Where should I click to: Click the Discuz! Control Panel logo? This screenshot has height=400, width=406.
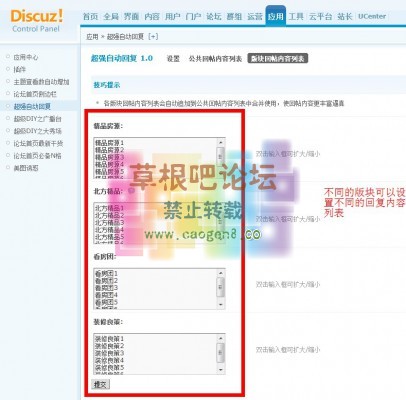point(36,21)
